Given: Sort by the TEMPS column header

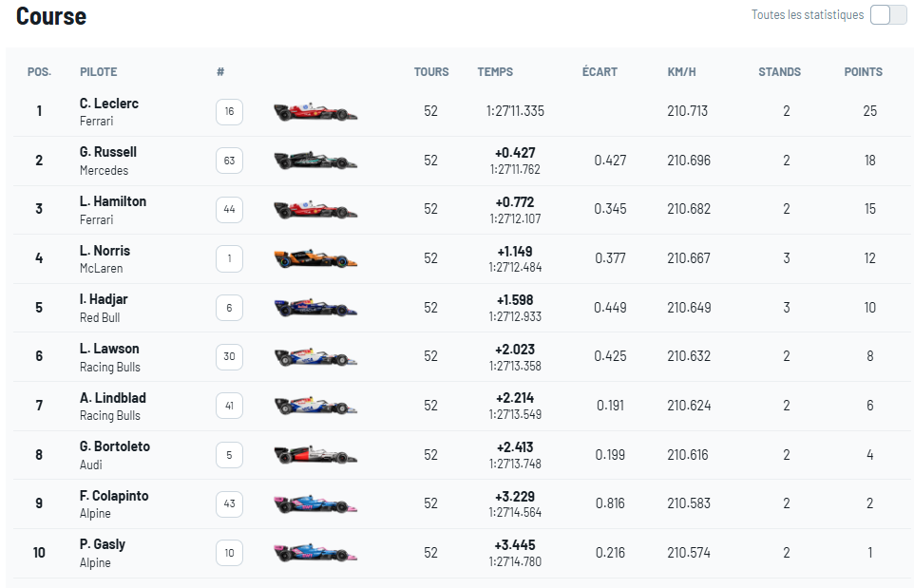Looking at the screenshot, I should 495,71.
